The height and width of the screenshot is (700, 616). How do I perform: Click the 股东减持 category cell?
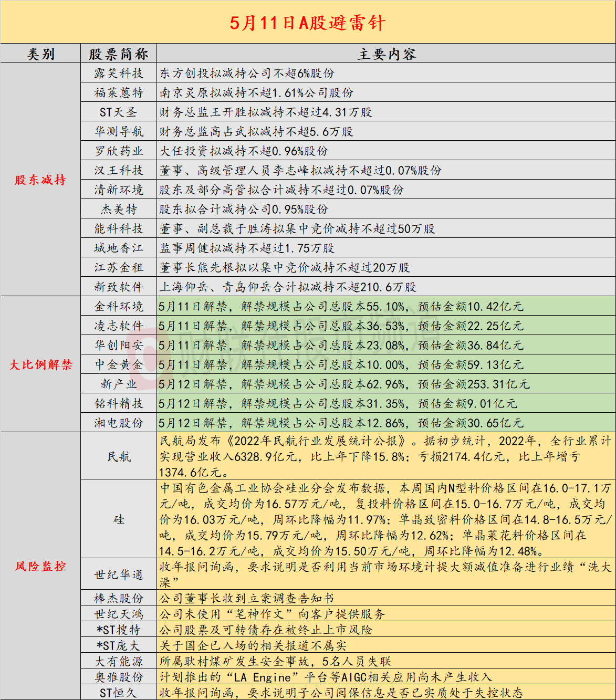pyautogui.click(x=40, y=180)
